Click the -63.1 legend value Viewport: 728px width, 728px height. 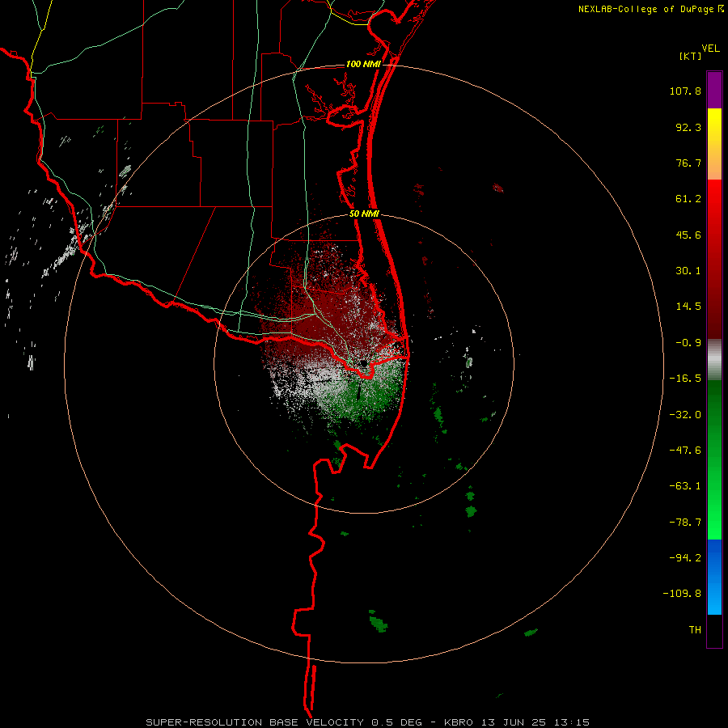[685, 486]
